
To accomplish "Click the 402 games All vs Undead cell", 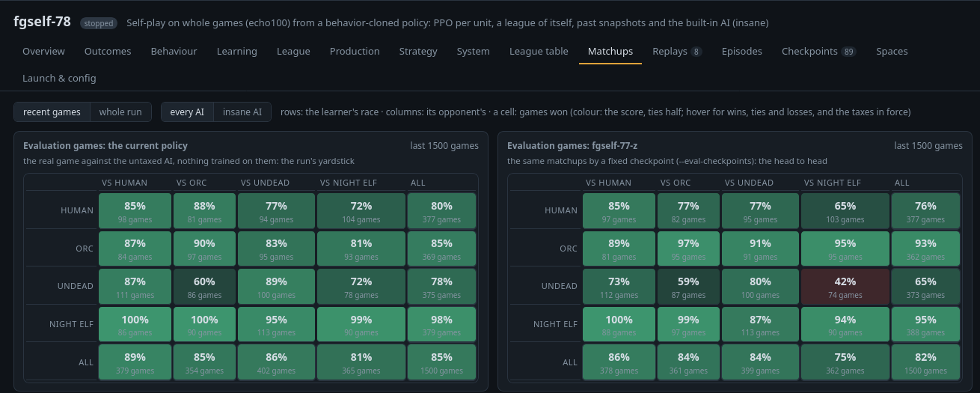I will pos(276,362).
